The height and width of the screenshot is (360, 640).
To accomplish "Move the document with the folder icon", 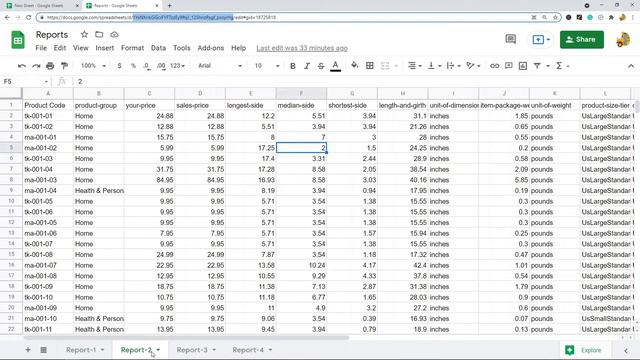I will click(99, 34).
